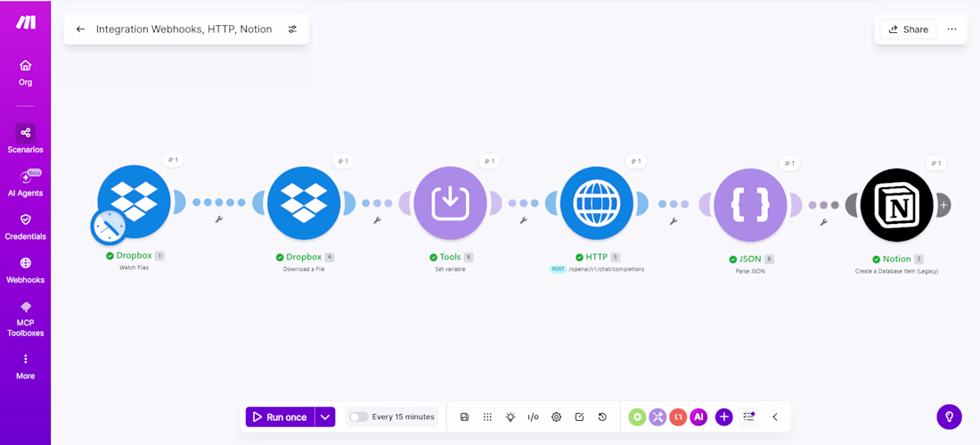Open the Every 15 minutes schedule settings
The width and height of the screenshot is (980, 445).
click(x=403, y=416)
